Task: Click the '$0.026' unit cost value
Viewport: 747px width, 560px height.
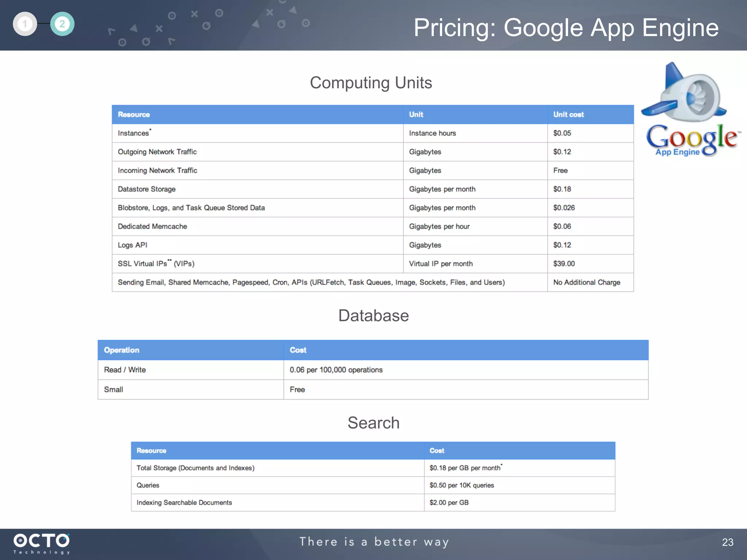Action: click(x=564, y=208)
